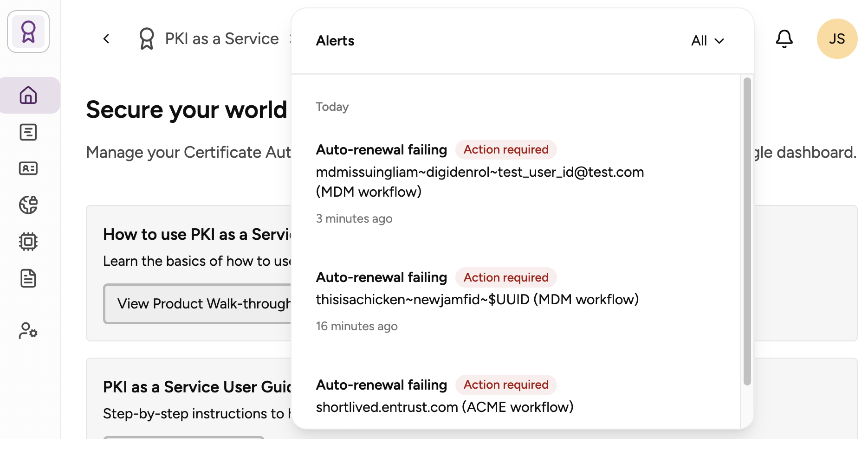Open the All alerts filter dropdown
Image resolution: width=868 pixels, height=449 pixels.
coord(707,41)
